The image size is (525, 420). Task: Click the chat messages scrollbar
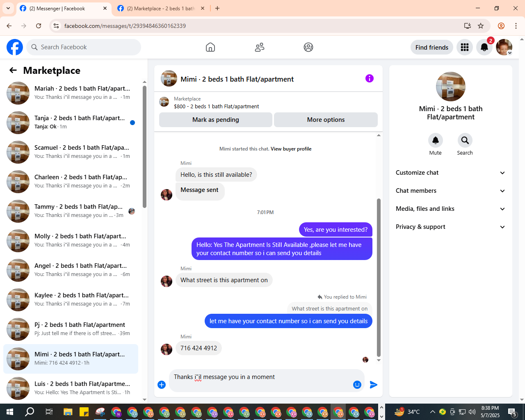379,277
